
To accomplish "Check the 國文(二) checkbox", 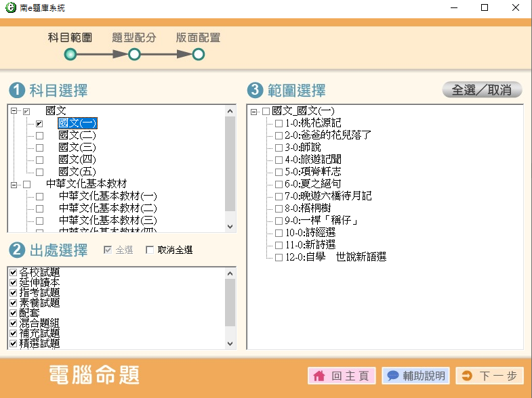I will pyautogui.click(x=39, y=135).
